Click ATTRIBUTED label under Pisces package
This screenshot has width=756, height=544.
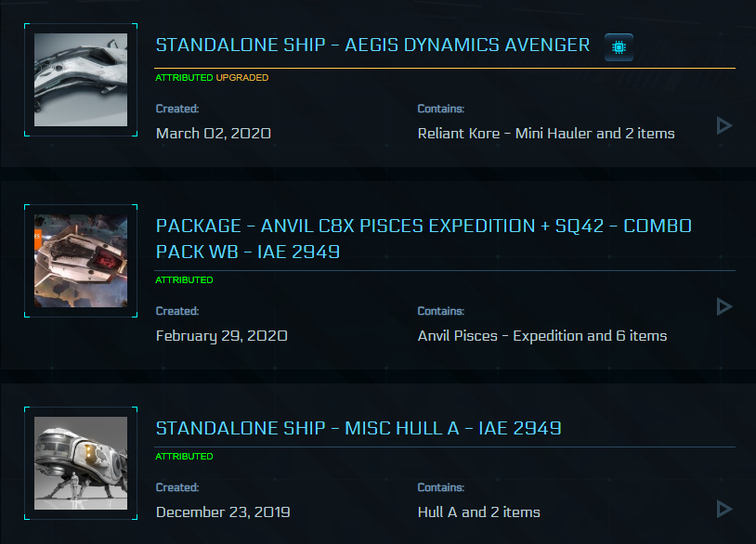pyautogui.click(x=184, y=280)
